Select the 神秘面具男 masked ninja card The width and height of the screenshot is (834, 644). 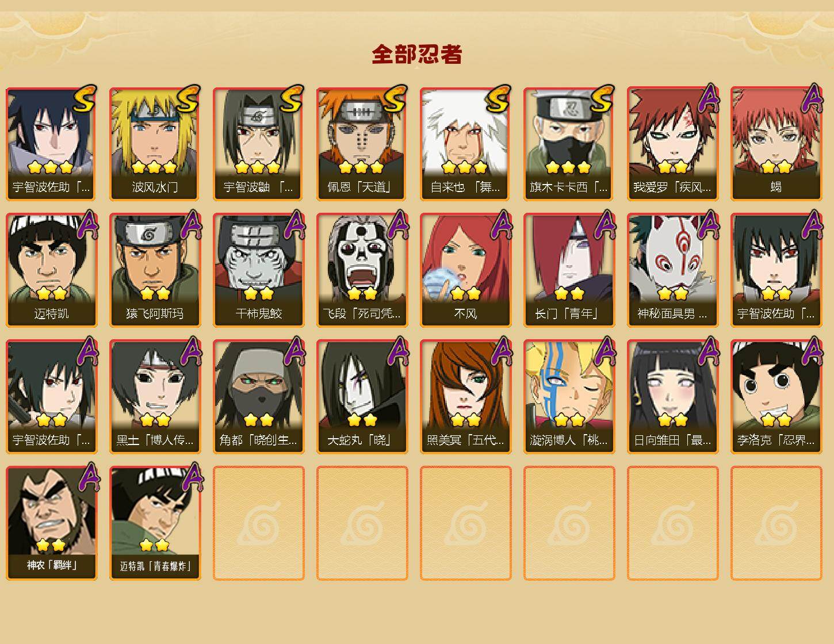point(673,270)
